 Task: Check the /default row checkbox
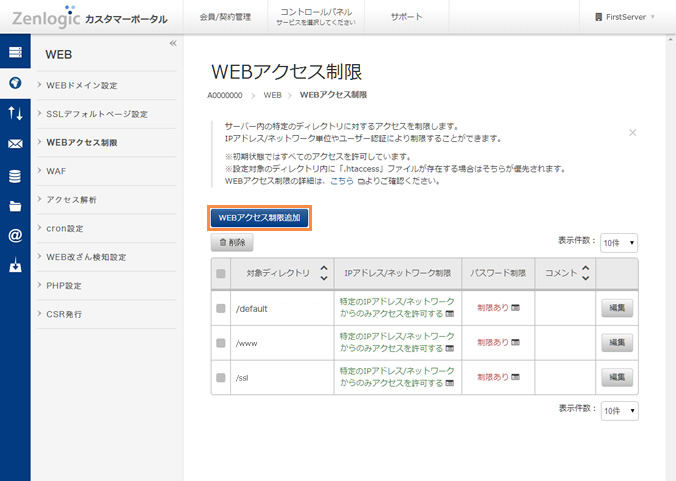(221, 308)
